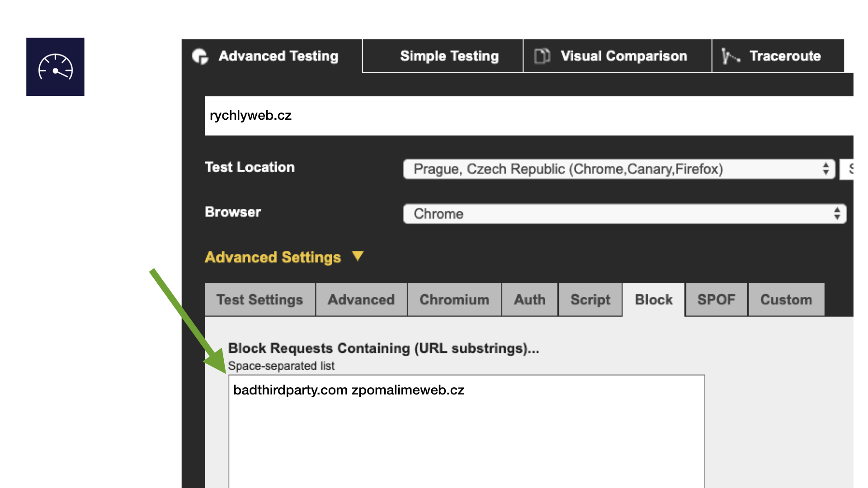Open the Traceroute tab
This screenshot has height=488, width=868.
(x=784, y=56)
